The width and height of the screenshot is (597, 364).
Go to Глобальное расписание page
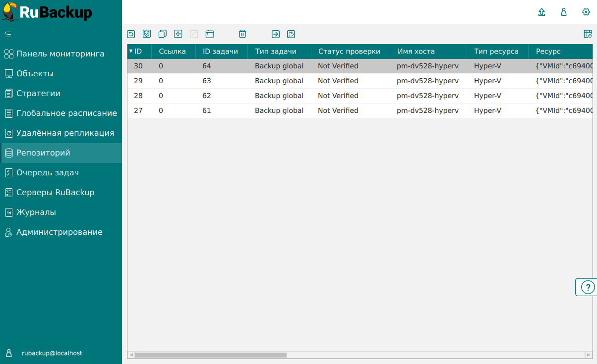point(66,113)
